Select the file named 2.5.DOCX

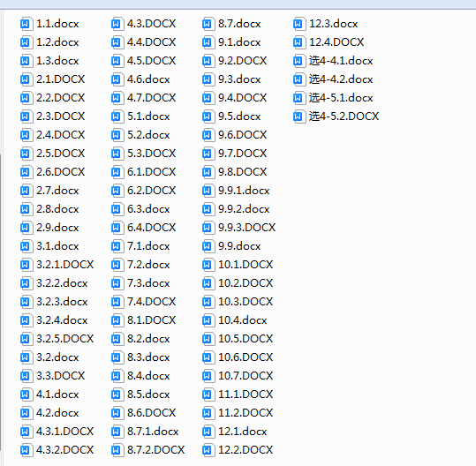60,154
